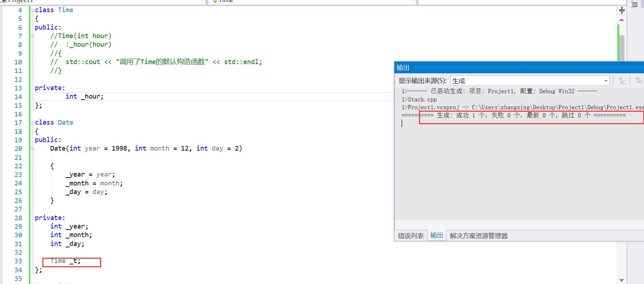
Task: Click the declaration 'int _year;' on line 29
Action: pos(69,226)
